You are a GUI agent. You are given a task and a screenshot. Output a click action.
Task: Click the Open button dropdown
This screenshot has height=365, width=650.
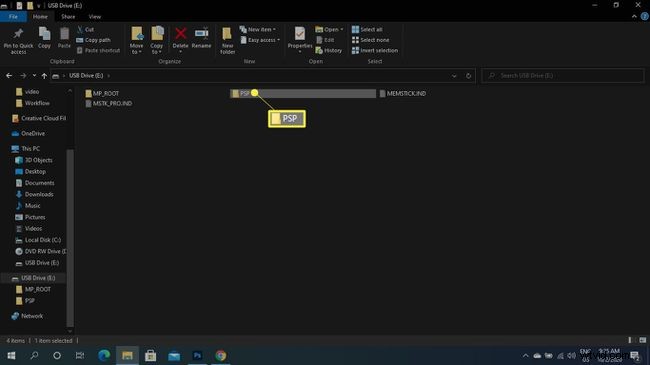[x=329, y=29]
